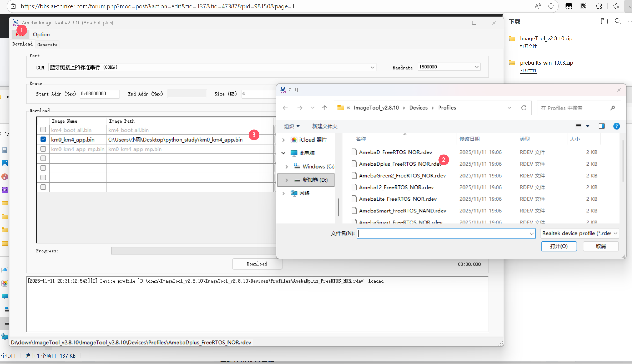Click the browser favorites star icon

pos(551,6)
